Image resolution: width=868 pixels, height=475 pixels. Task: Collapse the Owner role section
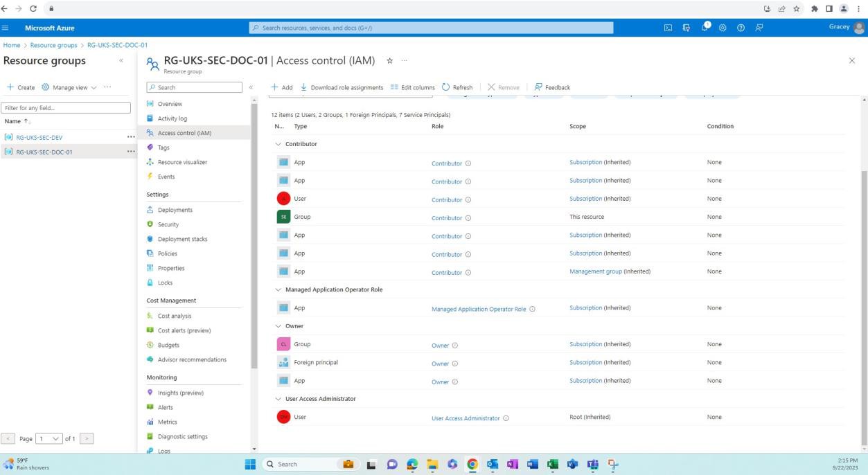(x=277, y=325)
